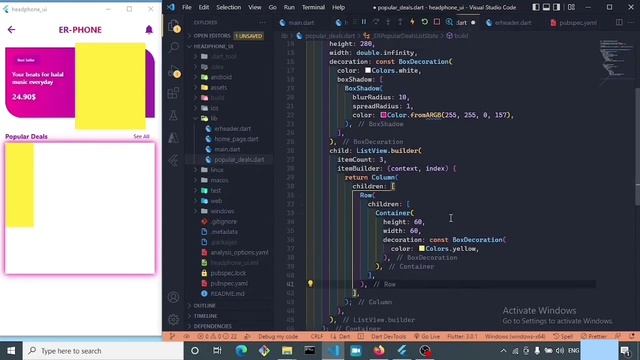Toggle secondary side bar layout icon
Screen dimensions: 640x360
click(x=557, y=7)
